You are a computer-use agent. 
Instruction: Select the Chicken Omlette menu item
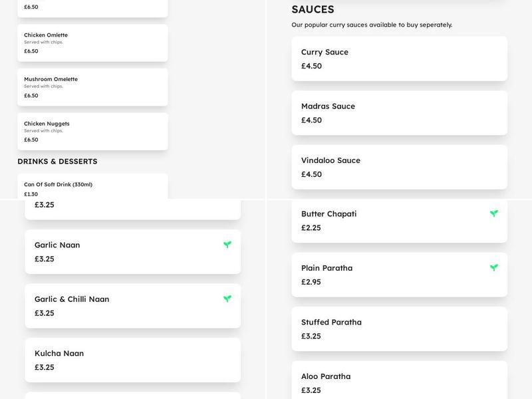[92, 43]
